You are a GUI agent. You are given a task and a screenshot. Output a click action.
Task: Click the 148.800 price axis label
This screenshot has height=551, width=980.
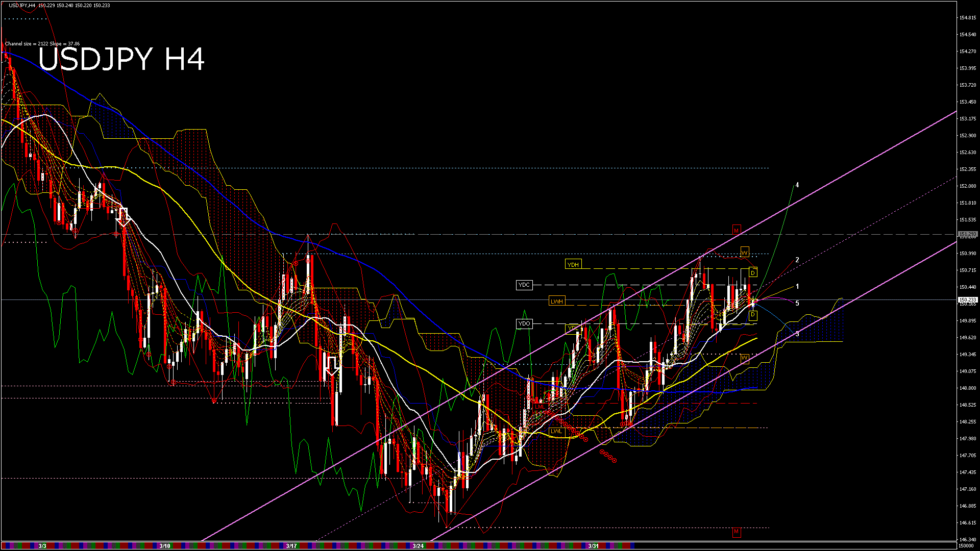tap(968, 388)
